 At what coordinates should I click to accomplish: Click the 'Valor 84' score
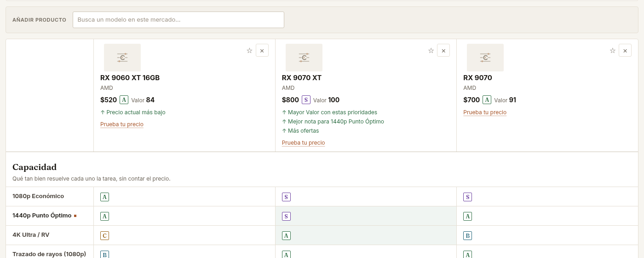pos(143,100)
